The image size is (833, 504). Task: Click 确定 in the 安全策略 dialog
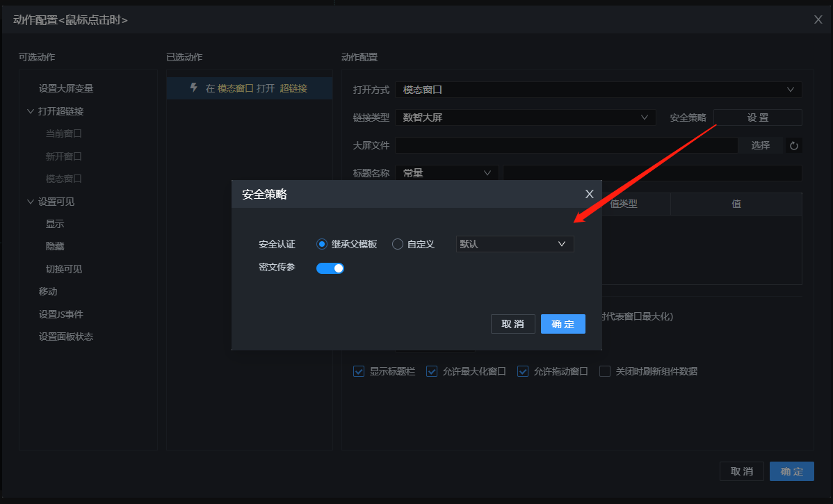[563, 324]
